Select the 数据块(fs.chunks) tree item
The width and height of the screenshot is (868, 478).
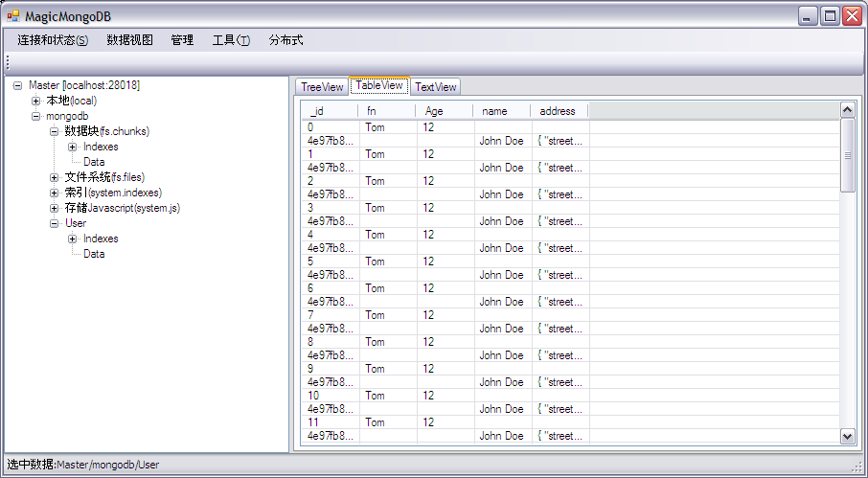107,131
